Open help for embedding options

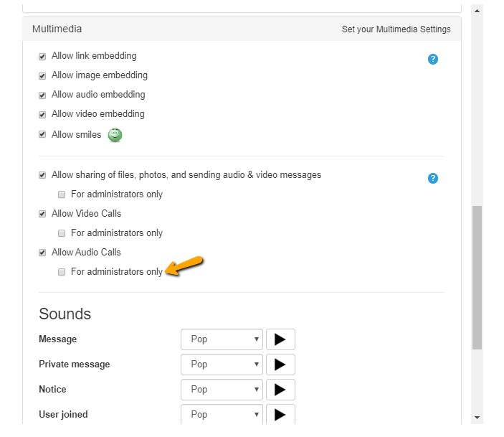coord(432,60)
